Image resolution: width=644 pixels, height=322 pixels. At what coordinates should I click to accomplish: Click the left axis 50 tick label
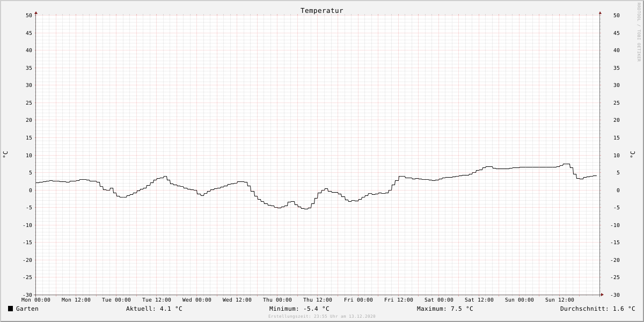[x=29, y=16]
